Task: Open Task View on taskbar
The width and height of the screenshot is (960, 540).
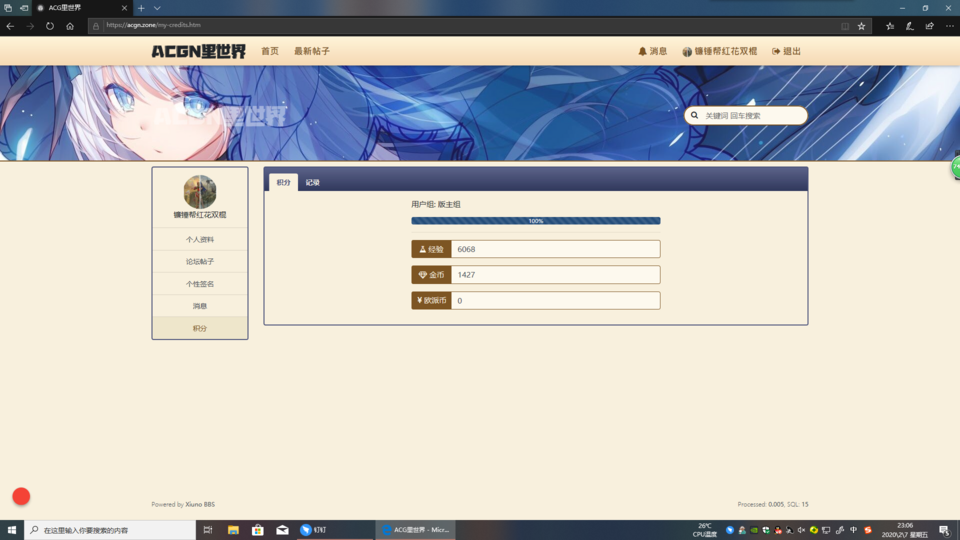Action: tap(208, 530)
